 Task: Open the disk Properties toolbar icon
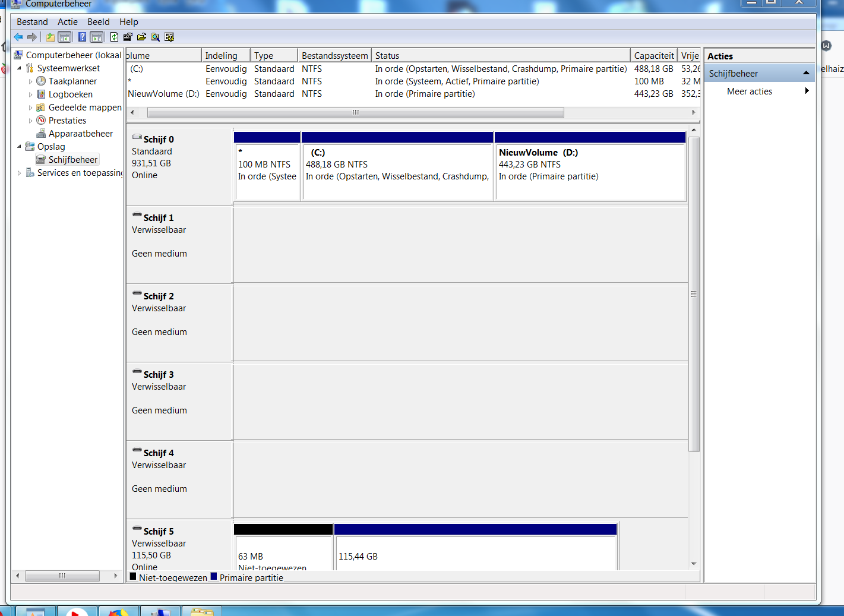coord(128,37)
